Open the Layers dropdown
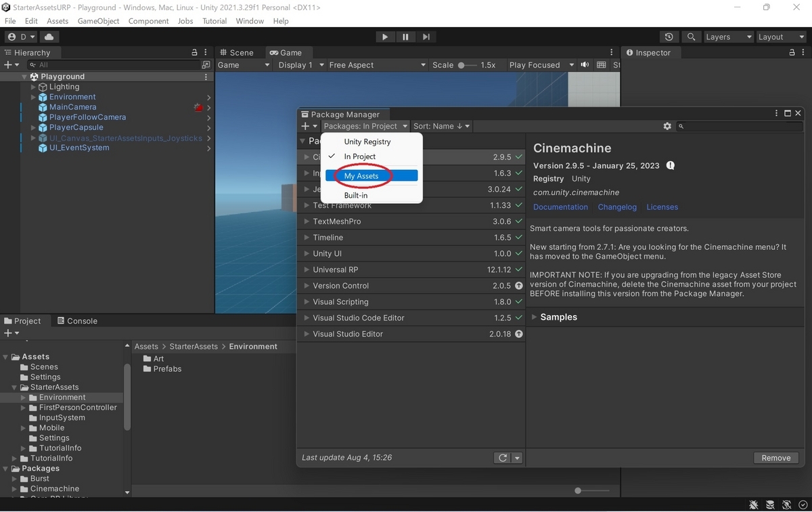812x512 pixels. click(728, 37)
